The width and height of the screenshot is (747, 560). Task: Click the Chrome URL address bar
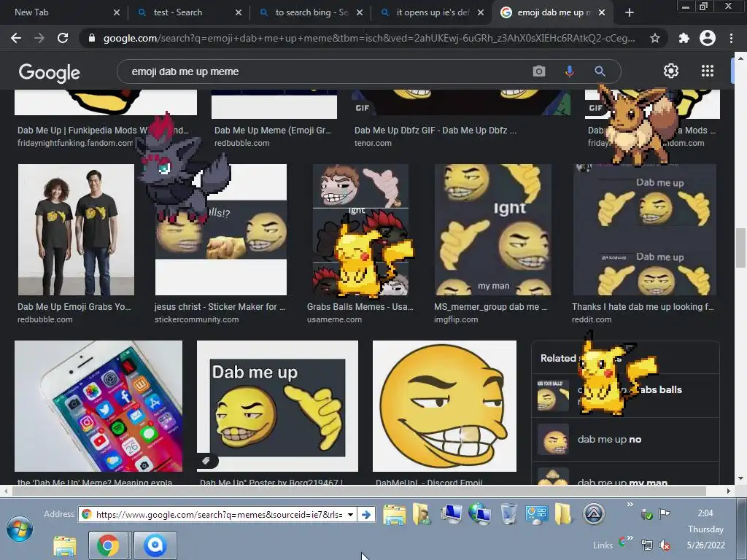point(369,38)
